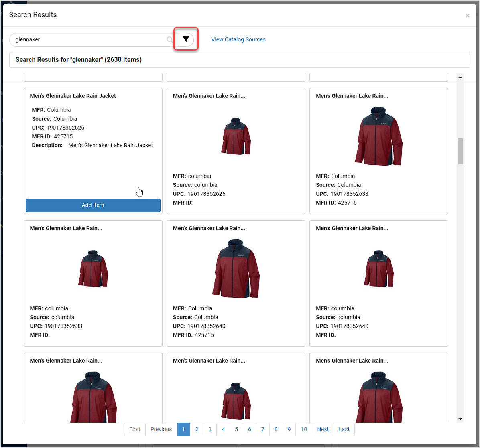Click 'UPC: 190178352640' above 'MFR ID: 425715'

[x=199, y=326]
